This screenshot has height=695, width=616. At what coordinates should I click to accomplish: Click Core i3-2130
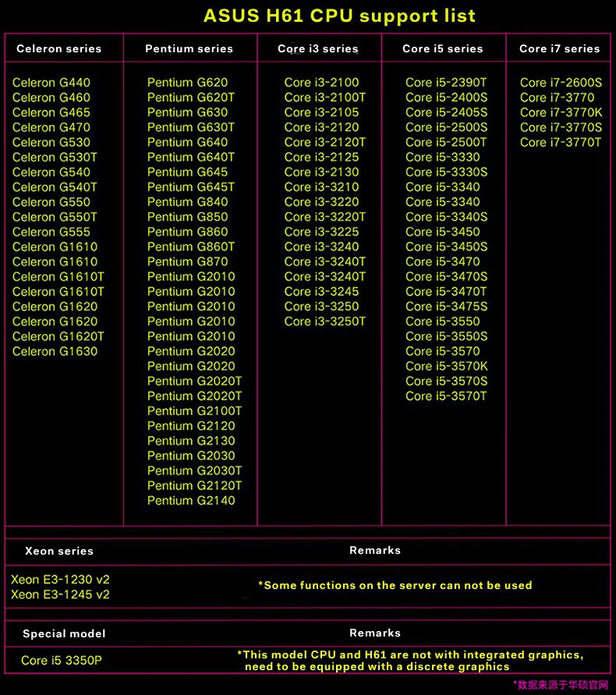[322, 172]
